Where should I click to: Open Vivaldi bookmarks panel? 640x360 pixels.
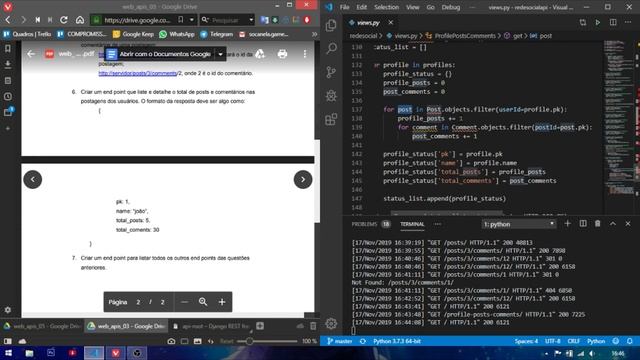(8, 49)
